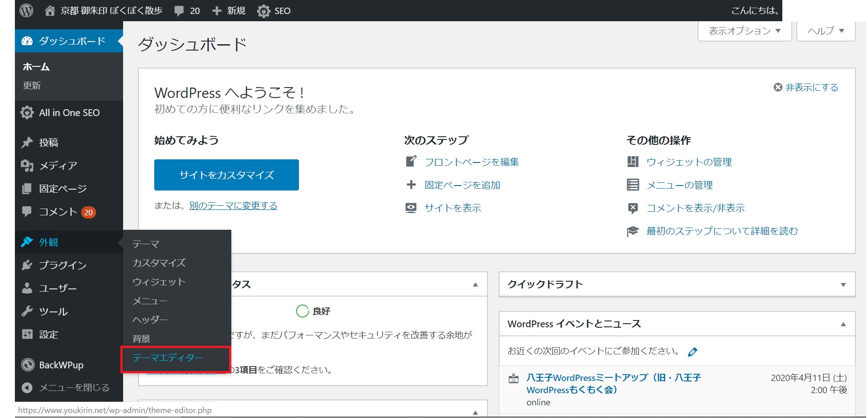Open the サイトを表示 link
Screen dimensions: 868x418
pos(453,208)
